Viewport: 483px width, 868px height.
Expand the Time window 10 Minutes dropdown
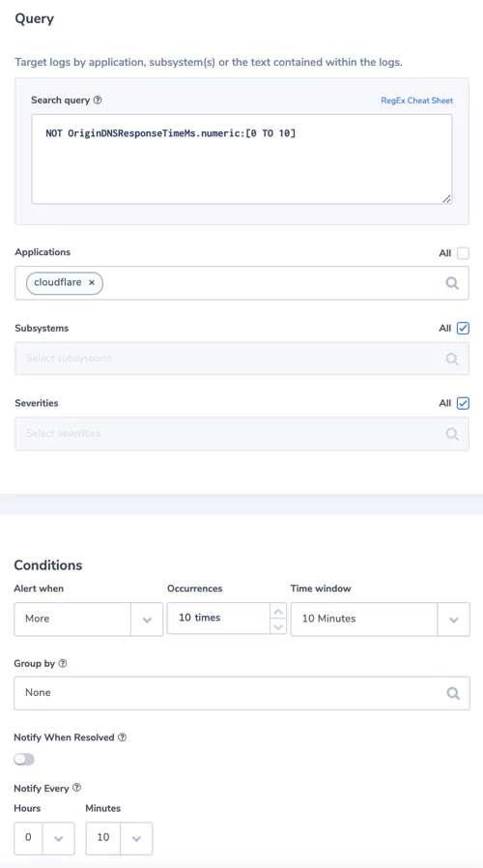(x=380, y=619)
